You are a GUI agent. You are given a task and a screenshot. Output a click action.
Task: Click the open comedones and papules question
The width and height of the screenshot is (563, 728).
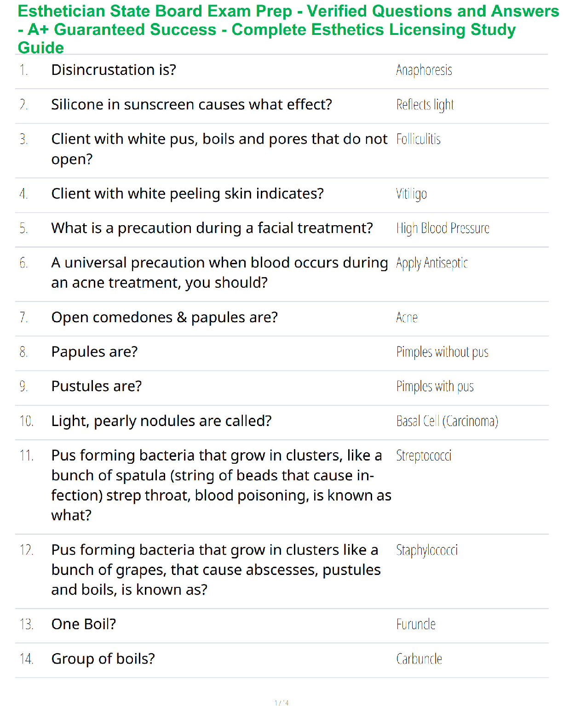pos(165,318)
